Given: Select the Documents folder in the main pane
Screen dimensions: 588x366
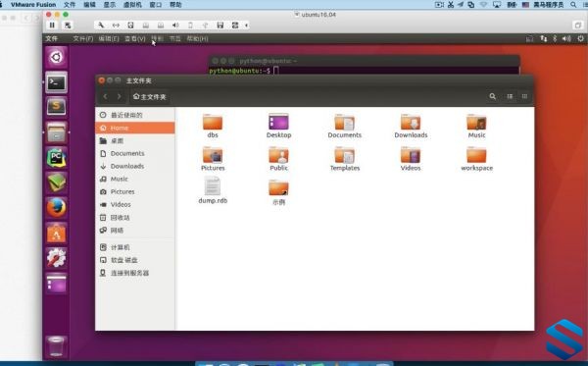Looking at the screenshot, I should (345, 126).
